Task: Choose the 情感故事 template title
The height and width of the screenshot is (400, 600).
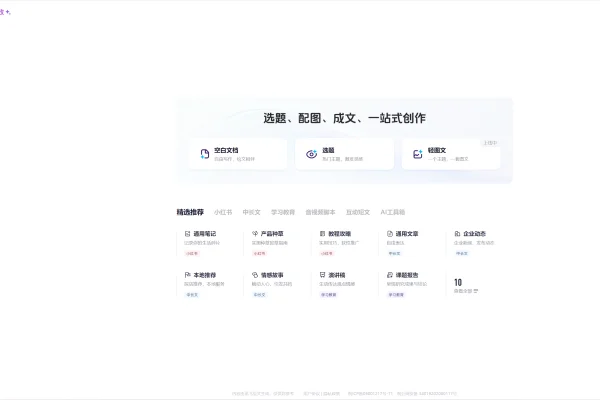Action: (272, 275)
